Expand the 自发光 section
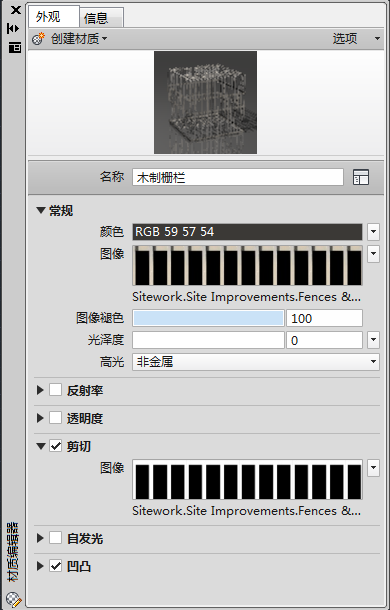390x610 pixels. (x=40, y=538)
